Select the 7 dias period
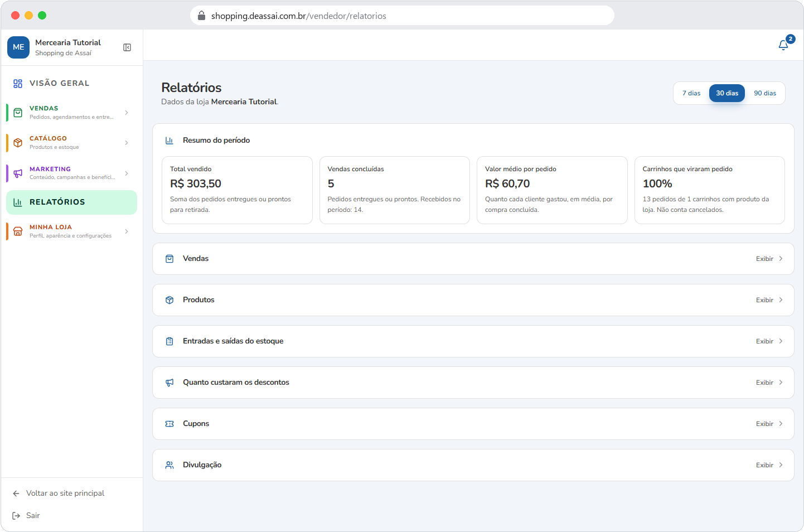The width and height of the screenshot is (804, 532). [x=691, y=93]
